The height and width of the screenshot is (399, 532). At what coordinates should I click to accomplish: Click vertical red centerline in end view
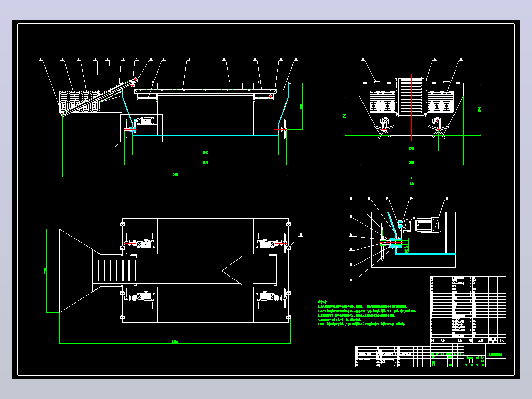click(411, 107)
